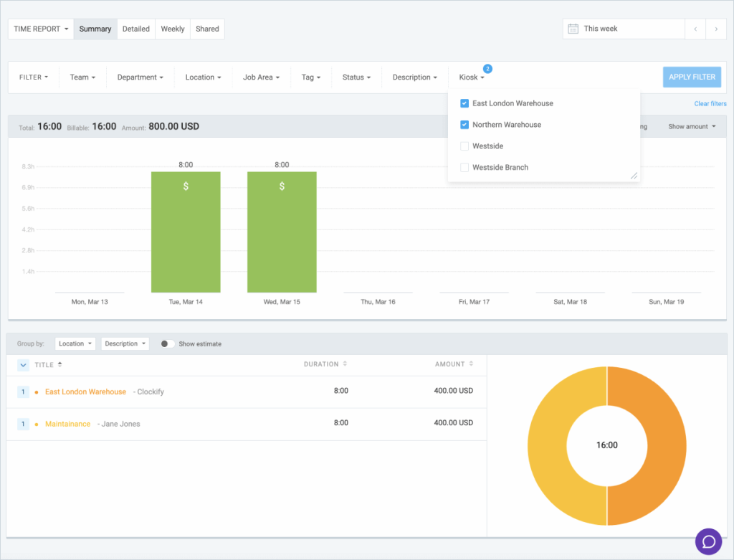
Task: Expand the Tag filter
Action: point(311,77)
